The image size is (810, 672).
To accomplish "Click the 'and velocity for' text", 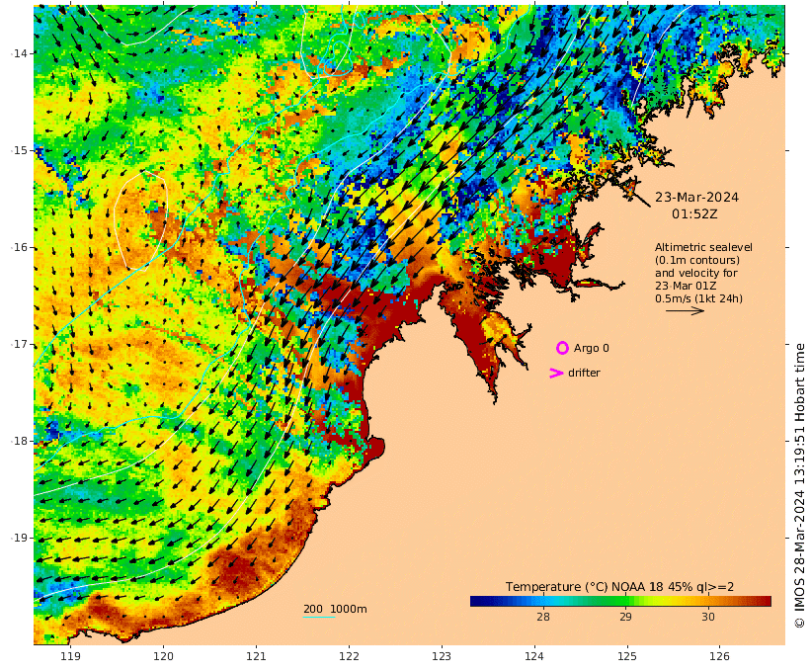I will 696,273.
